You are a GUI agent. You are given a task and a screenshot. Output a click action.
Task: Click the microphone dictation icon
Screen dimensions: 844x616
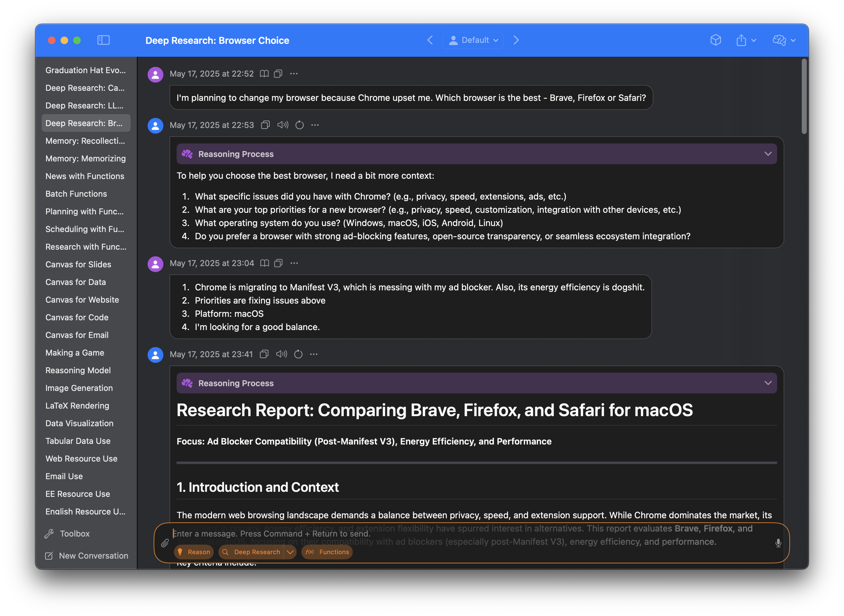(778, 543)
